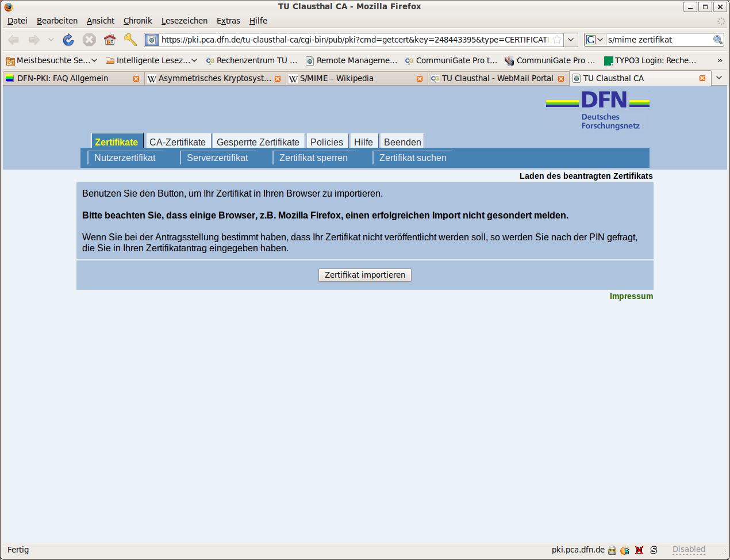
Task: Click the S script icon in status bar
Action: (654, 550)
